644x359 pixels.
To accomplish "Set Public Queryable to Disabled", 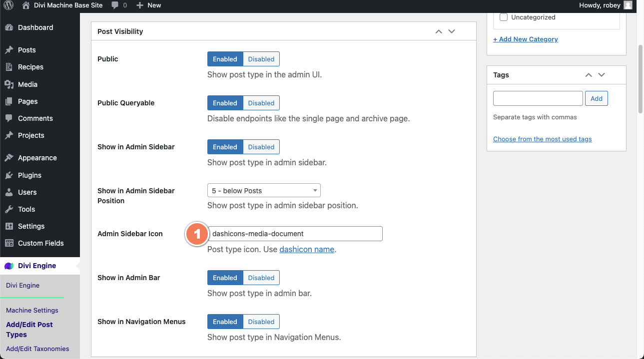I will (x=261, y=103).
